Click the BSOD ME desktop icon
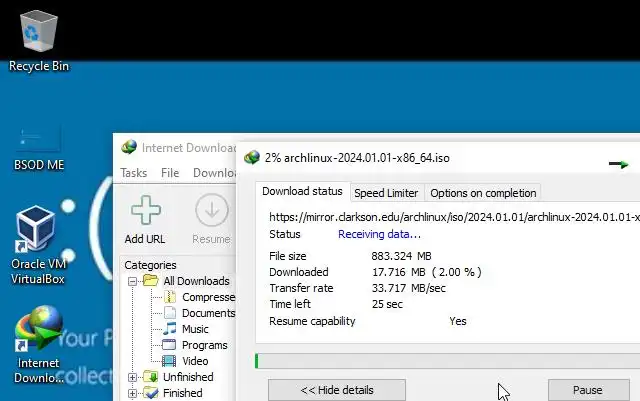 click(x=39, y=149)
